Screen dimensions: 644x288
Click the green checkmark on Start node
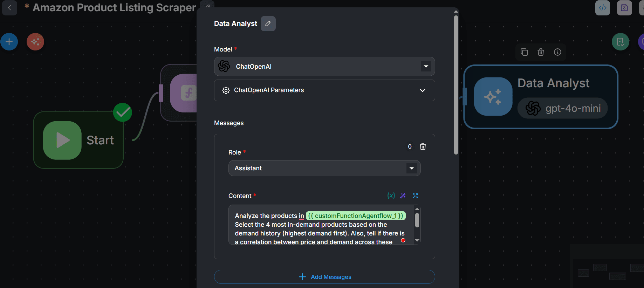[x=123, y=112]
